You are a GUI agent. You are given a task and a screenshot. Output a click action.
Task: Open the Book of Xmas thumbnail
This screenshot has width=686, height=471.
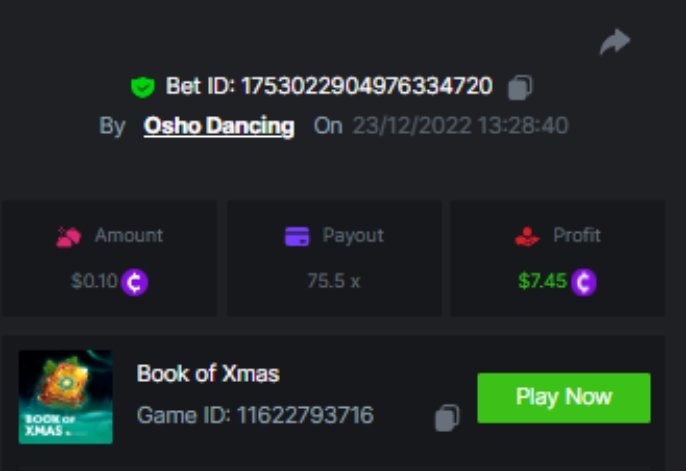coord(66,396)
